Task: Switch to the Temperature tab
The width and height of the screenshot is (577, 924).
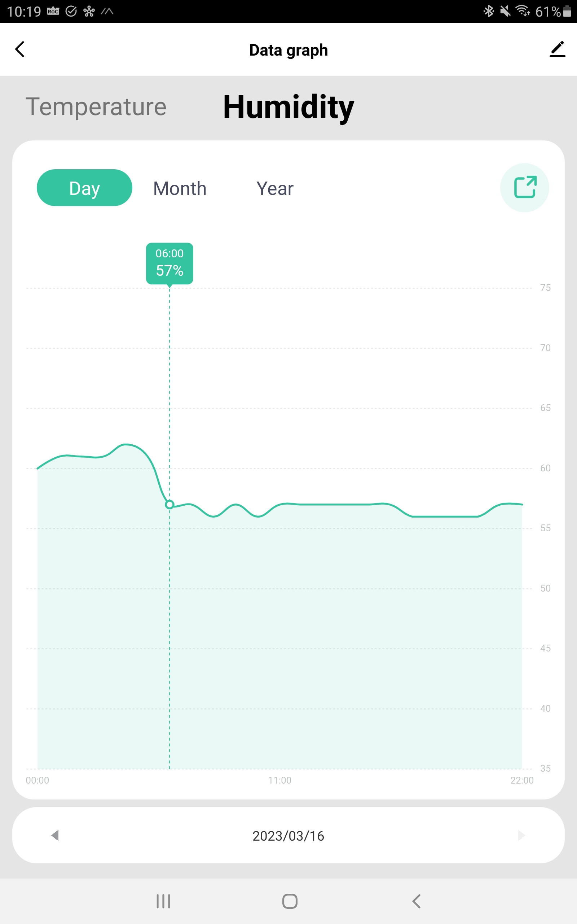Action: pyautogui.click(x=96, y=106)
